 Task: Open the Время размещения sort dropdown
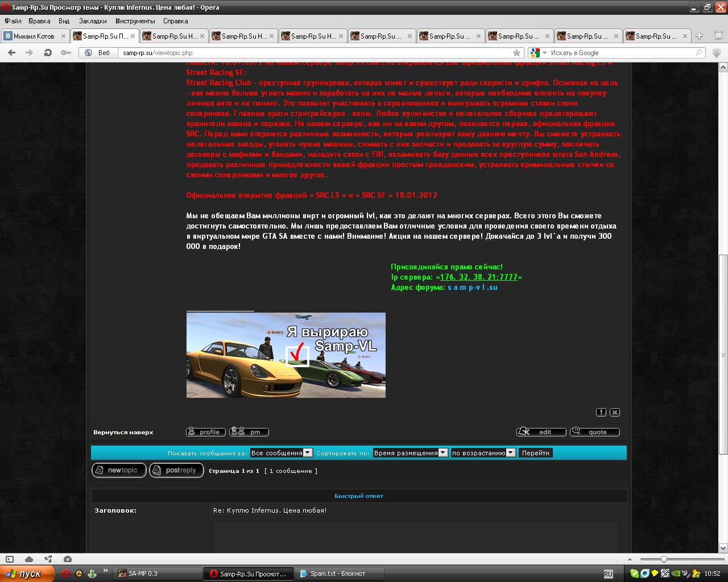tap(410, 453)
